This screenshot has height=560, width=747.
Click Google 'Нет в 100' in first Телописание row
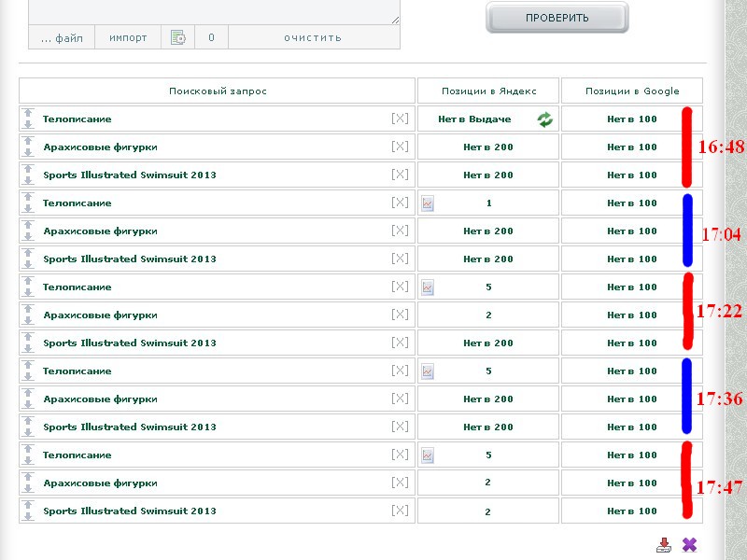tap(632, 119)
